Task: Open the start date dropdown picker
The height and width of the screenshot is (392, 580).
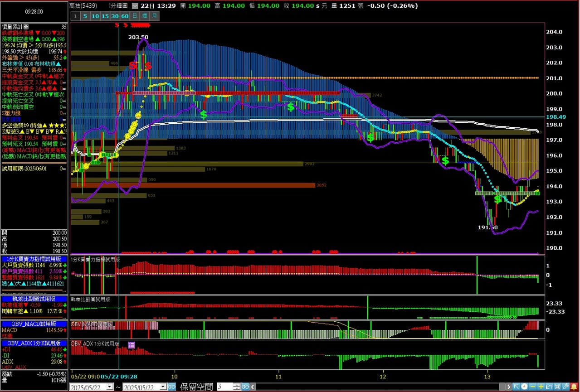Action: (x=109, y=387)
